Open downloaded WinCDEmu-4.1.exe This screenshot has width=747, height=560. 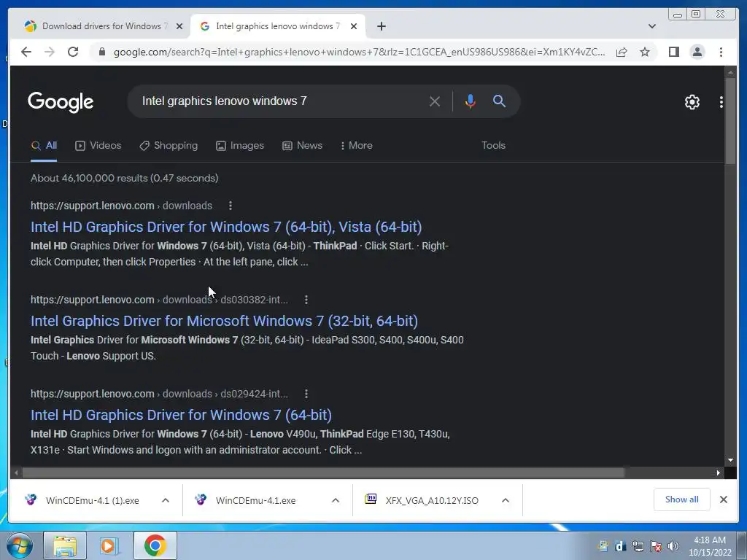click(255, 500)
